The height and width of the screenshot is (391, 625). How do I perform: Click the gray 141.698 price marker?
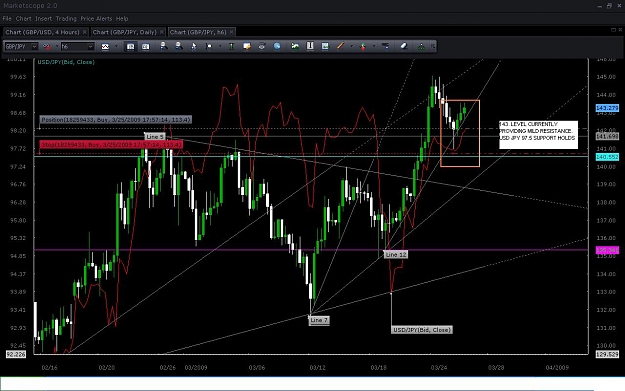pos(607,136)
